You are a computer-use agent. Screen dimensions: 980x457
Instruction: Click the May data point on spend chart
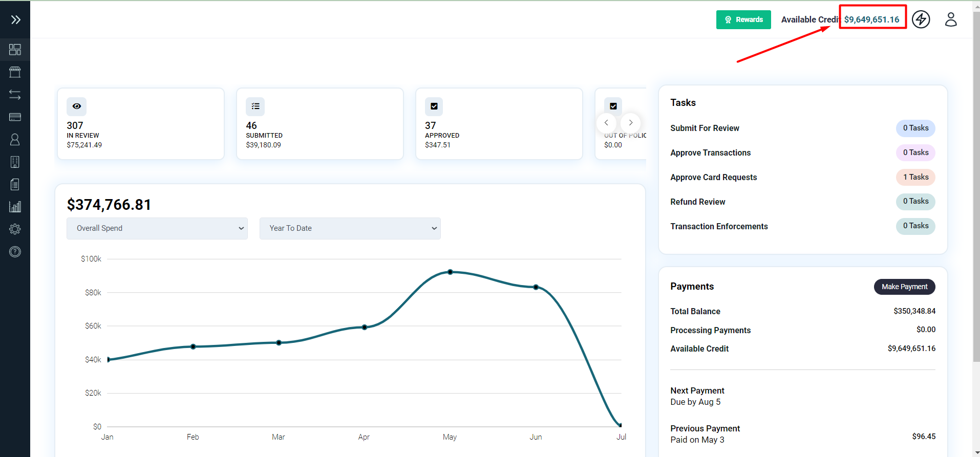pos(450,272)
